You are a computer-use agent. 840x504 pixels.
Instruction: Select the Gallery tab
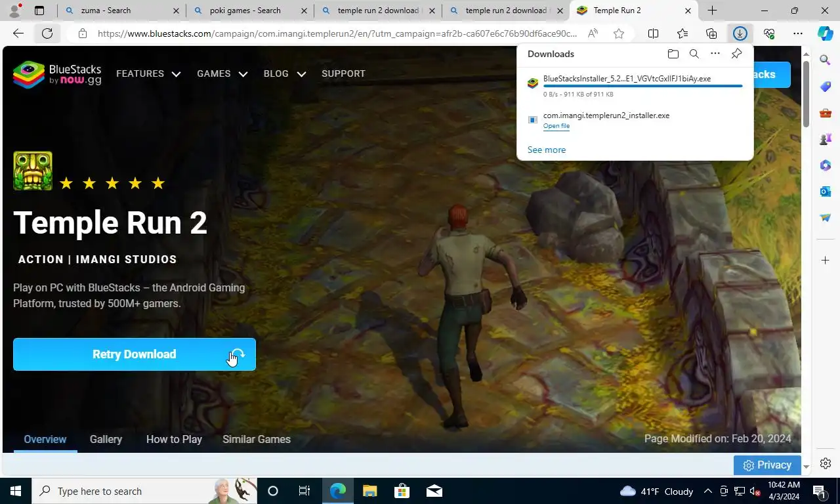[x=106, y=439]
